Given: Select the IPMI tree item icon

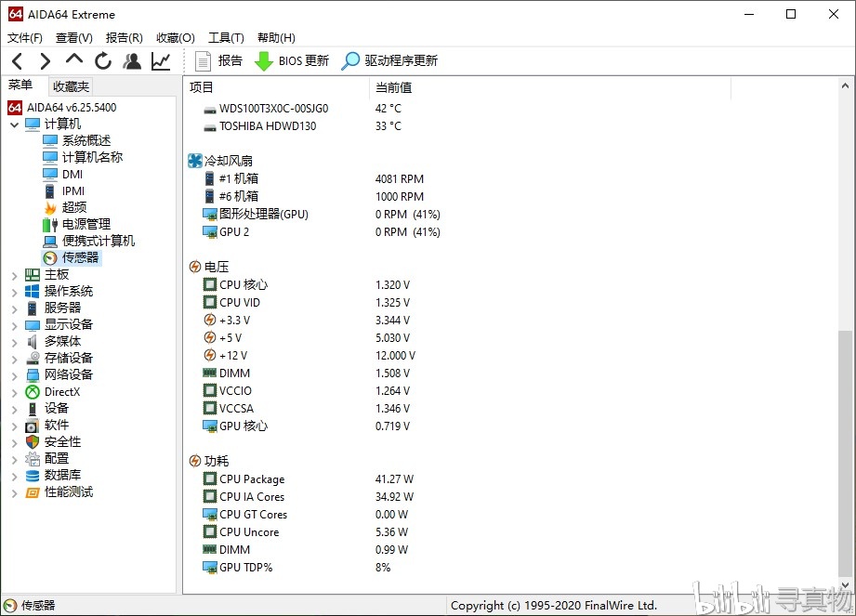Looking at the screenshot, I should (49, 191).
